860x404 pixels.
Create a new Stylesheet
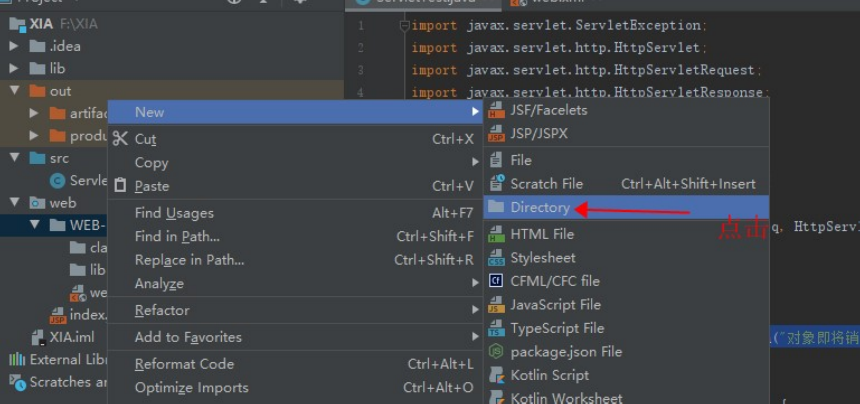tap(626, 258)
